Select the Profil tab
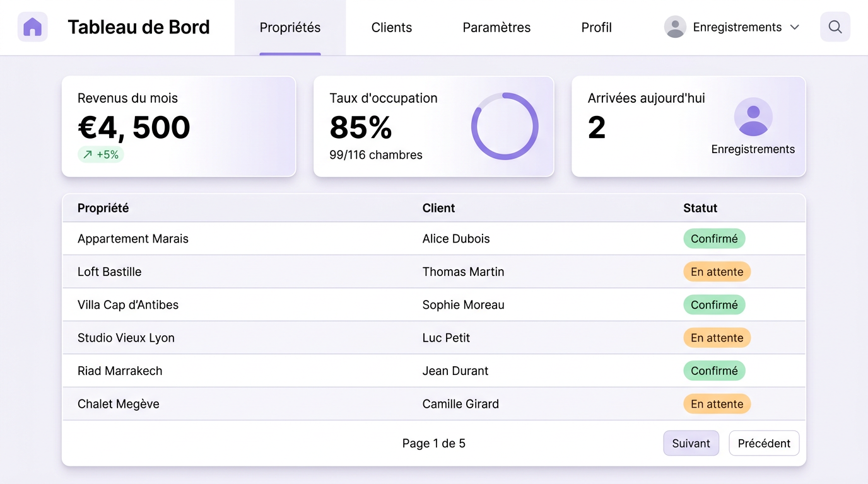Screen dimensions: 868x484 (597, 28)
